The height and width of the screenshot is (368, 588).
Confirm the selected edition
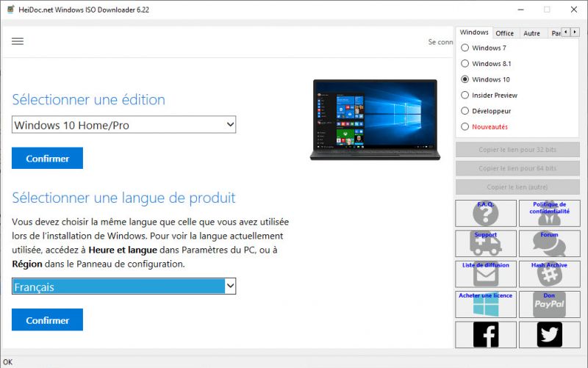coord(47,158)
